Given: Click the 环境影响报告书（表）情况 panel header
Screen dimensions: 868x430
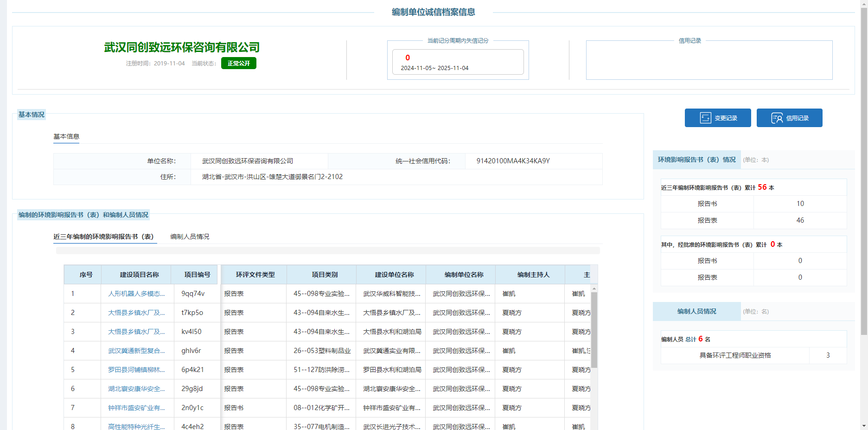Looking at the screenshot, I should (x=696, y=160).
